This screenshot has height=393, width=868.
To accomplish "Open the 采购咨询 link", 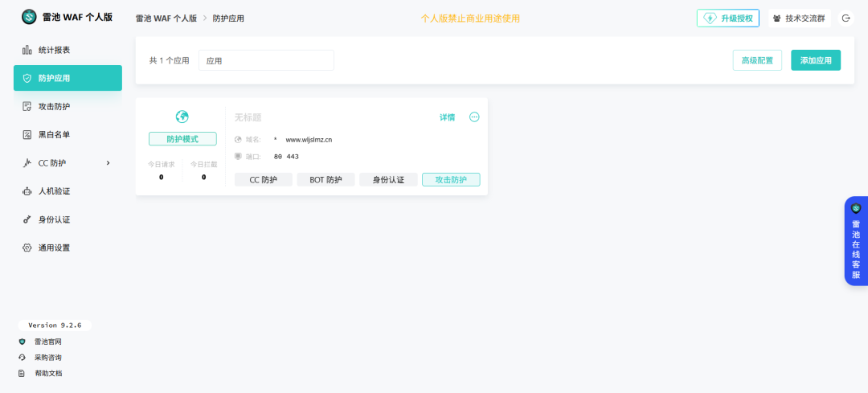I will (x=47, y=358).
